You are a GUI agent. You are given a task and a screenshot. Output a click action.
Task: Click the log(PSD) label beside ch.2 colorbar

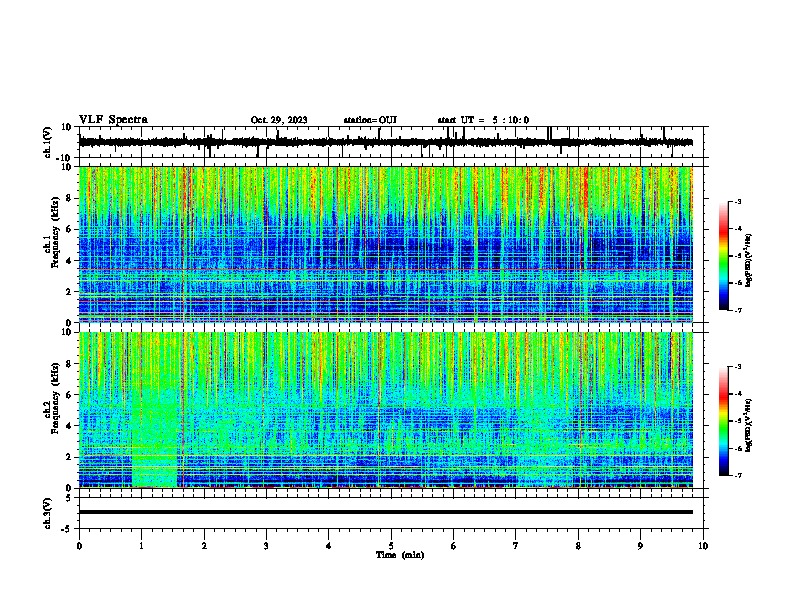748,425
